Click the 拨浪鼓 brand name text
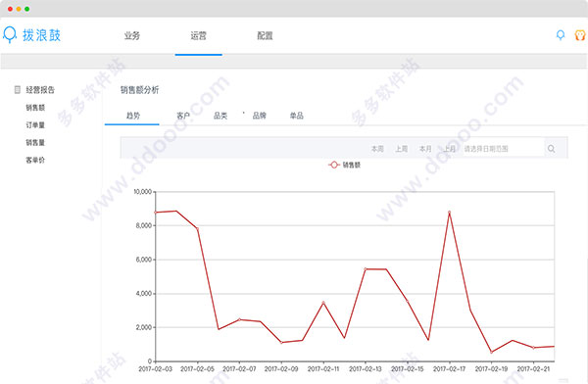 click(41, 35)
